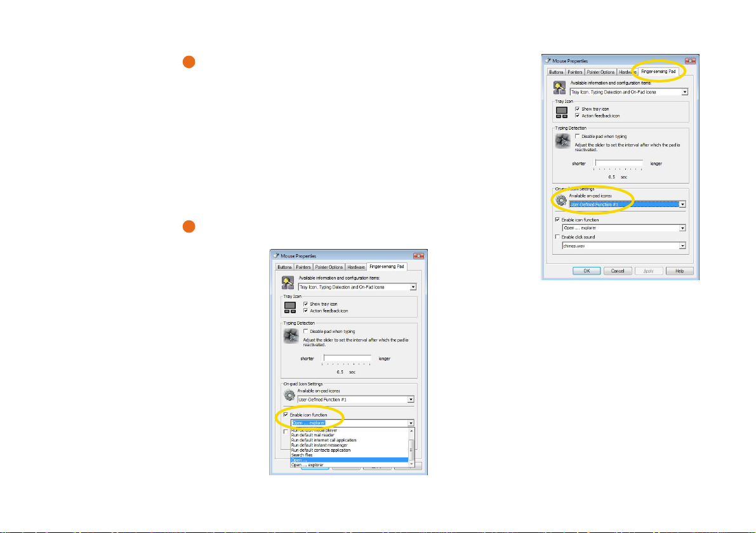Toggle Action feedback icon in the open-list dialog
Image resolution: width=756 pixels, height=533 pixels.
[306, 311]
